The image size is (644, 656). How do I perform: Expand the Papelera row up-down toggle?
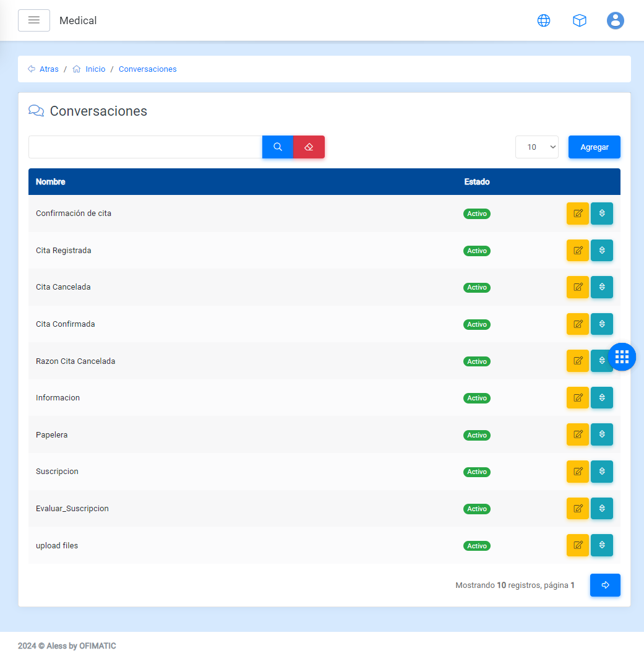(x=602, y=434)
